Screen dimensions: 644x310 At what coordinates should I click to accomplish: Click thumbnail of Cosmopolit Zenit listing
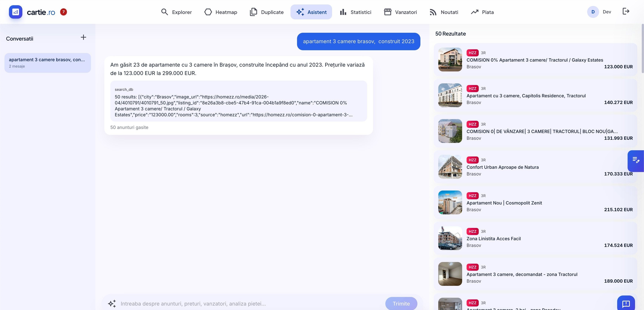(450, 202)
